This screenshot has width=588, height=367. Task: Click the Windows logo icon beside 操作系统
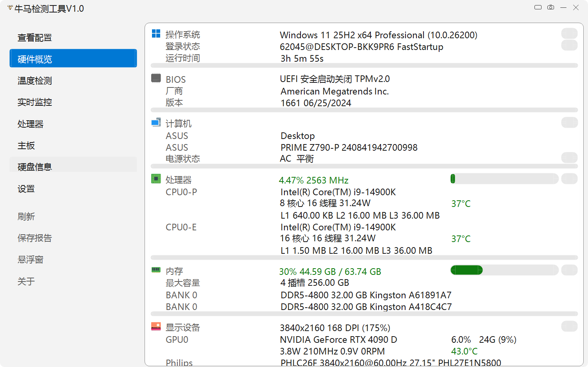pyautogui.click(x=156, y=34)
